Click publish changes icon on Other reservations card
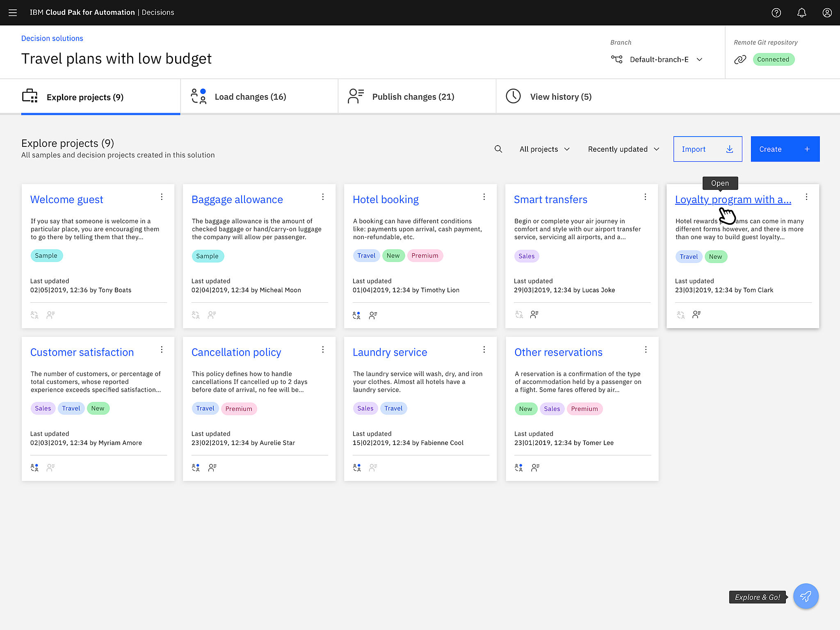The width and height of the screenshot is (840, 630). click(x=535, y=468)
